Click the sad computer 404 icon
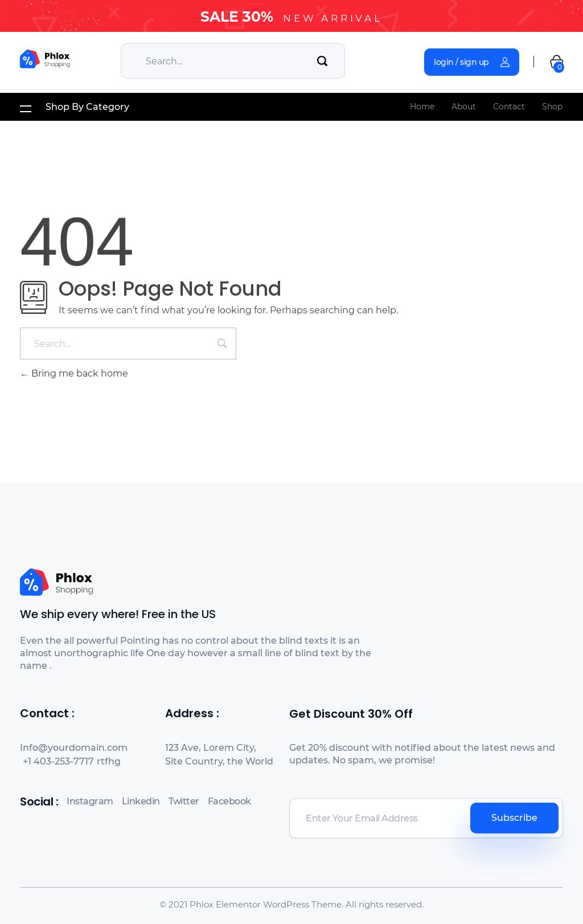The image size is (583, 924). pos(34,297)
